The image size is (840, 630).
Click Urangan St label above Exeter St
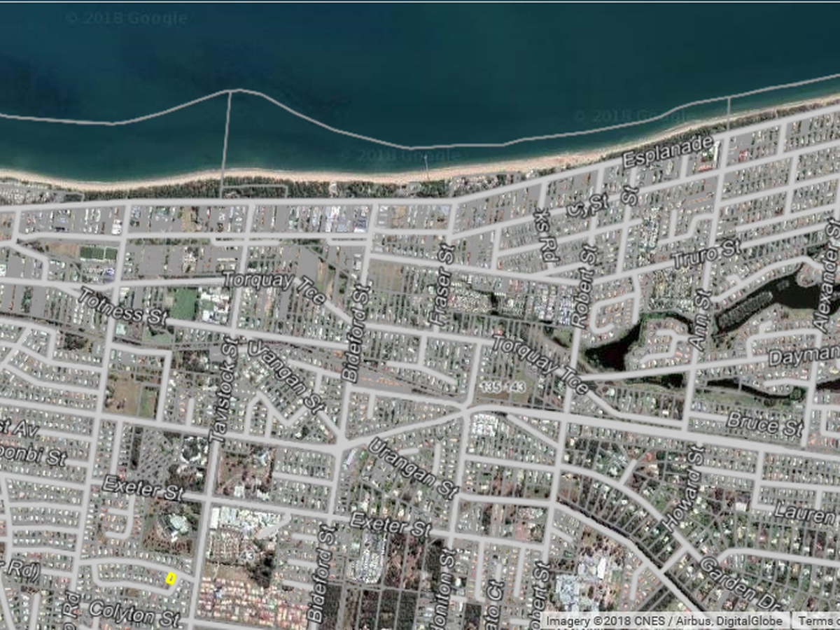[412, 468]
